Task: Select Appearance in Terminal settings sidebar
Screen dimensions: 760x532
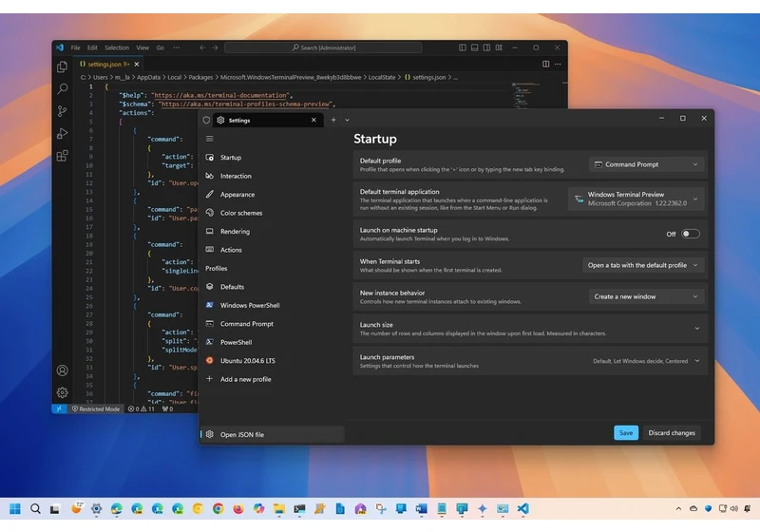Action: click(273, 195)
